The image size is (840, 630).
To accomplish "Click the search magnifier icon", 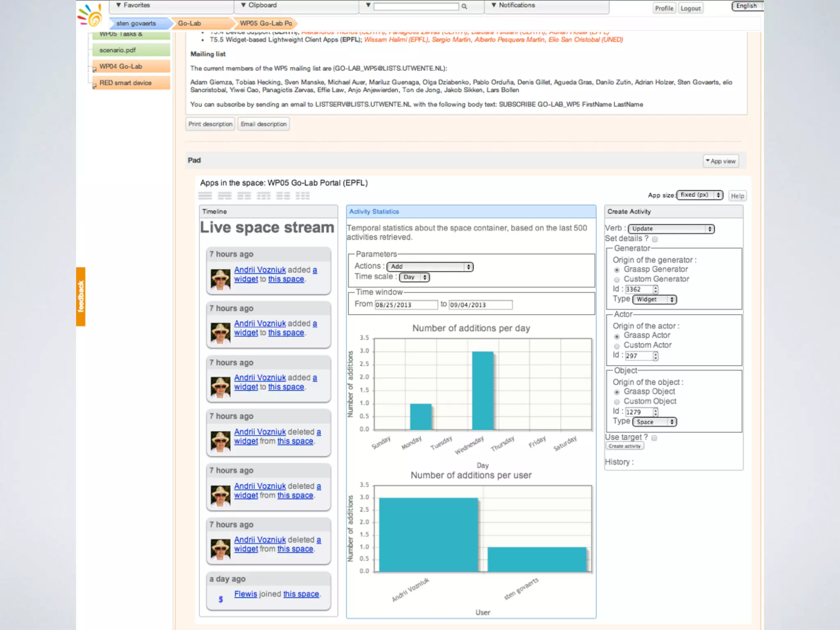I will (464, 7).
